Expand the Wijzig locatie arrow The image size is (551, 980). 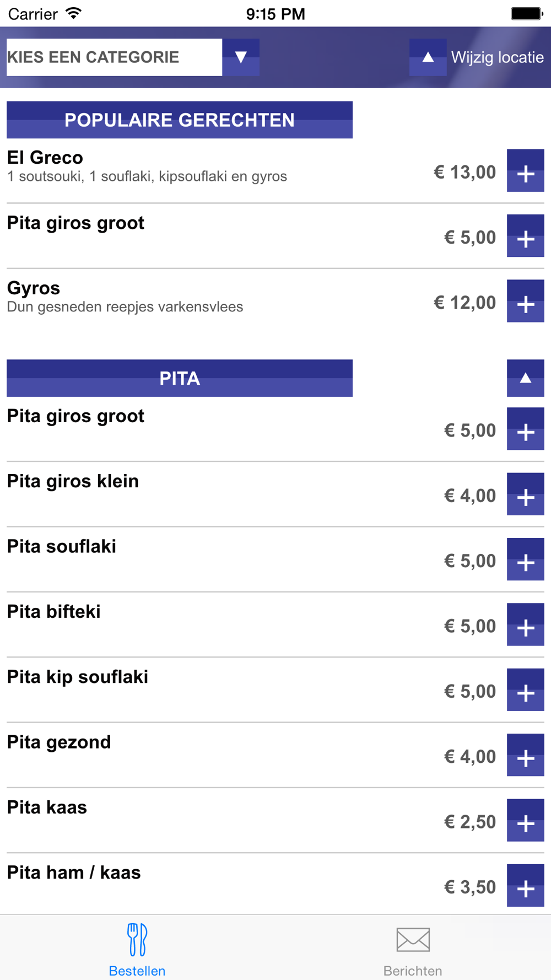coord(428,57)
